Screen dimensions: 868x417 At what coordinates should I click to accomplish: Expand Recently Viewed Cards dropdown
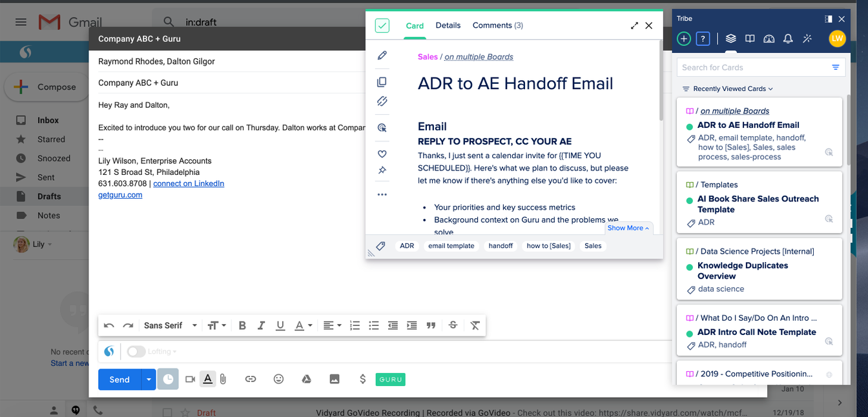728,88
